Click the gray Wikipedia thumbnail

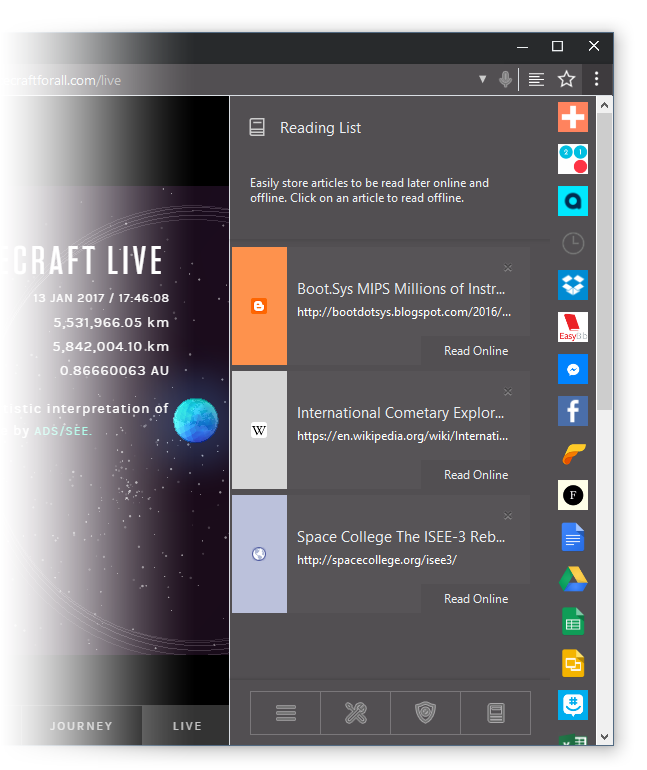pyautogui.click(x=259, y=430)
